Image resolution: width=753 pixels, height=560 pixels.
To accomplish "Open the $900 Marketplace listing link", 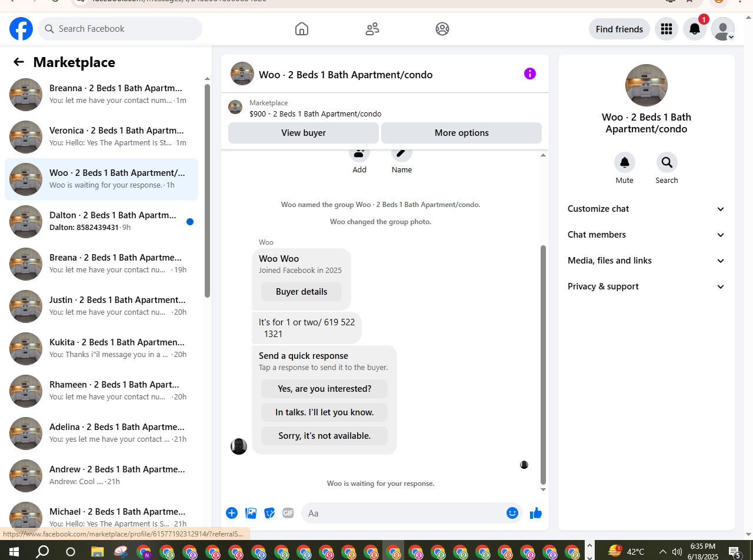I will [x=315, y=114].
